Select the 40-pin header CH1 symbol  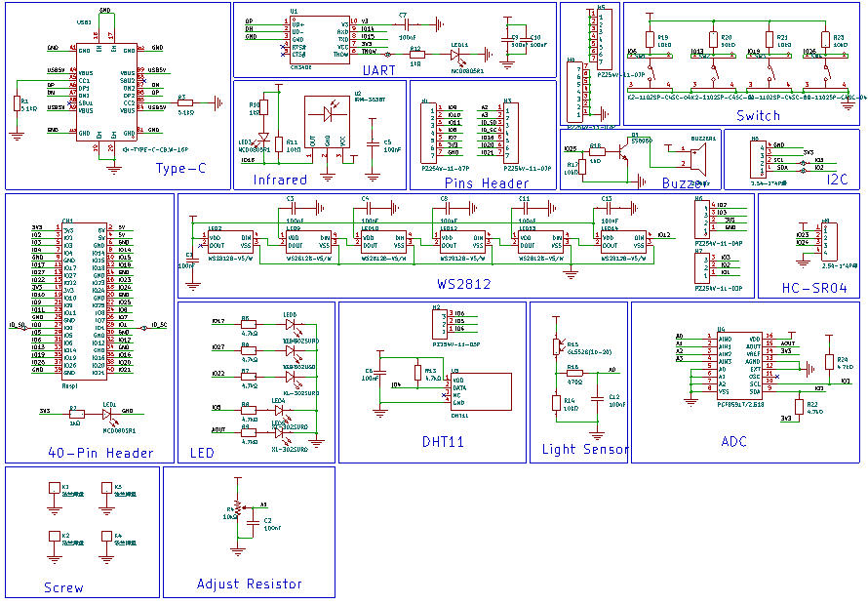(84, 301)
